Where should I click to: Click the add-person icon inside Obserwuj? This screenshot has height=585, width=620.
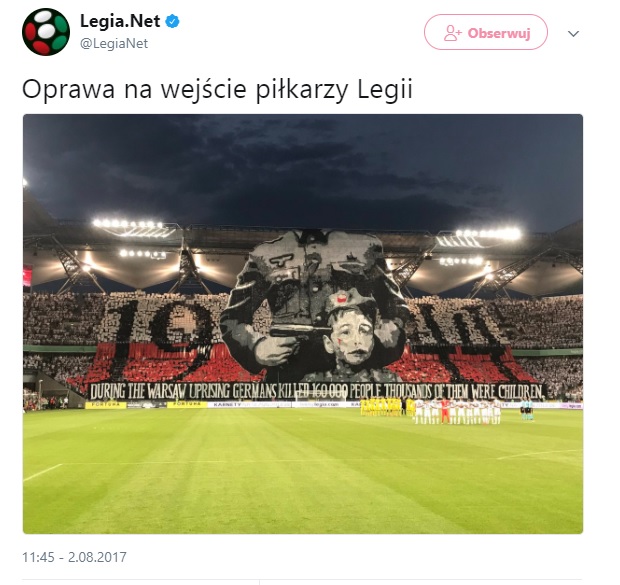452,33
